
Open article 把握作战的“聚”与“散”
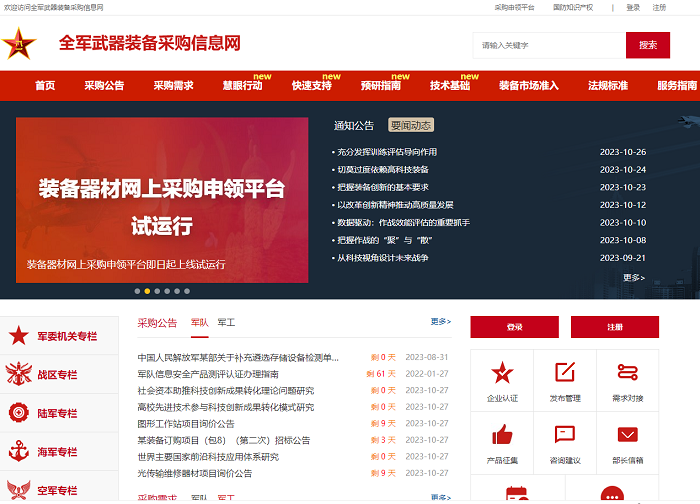click(384, 240)
